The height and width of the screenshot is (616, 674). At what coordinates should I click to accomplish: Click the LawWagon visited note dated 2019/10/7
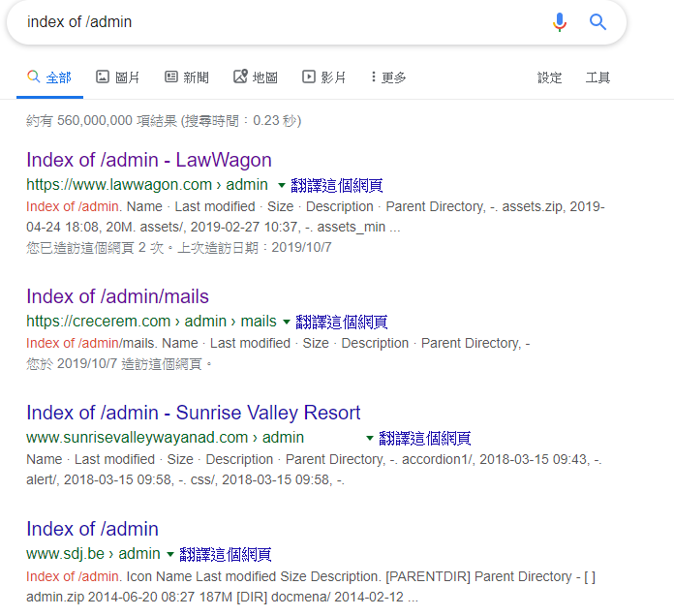pyautogui.click(x=179, y=248)
